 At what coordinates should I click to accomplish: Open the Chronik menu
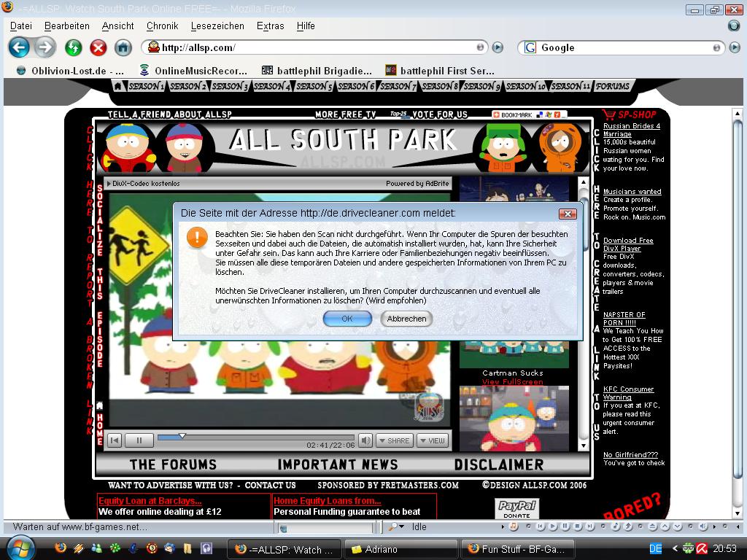pos(162,26)
